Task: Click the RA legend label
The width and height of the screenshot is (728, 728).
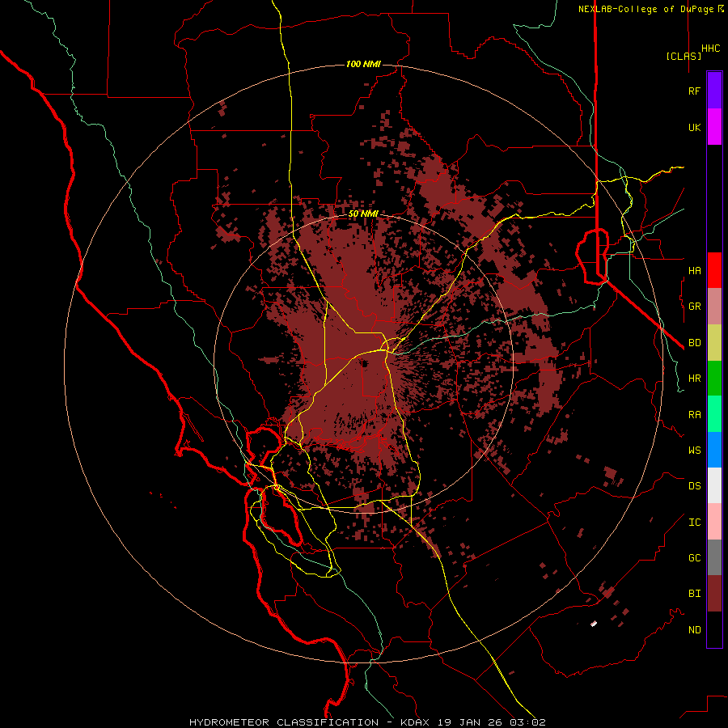Action: (x=694, y=415)
